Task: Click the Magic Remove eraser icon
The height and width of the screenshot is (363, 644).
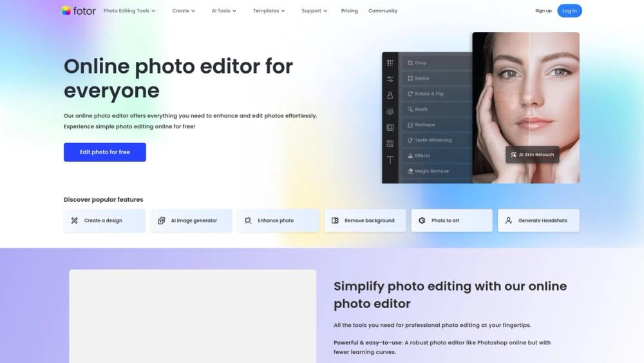Action: click(410, 171)
